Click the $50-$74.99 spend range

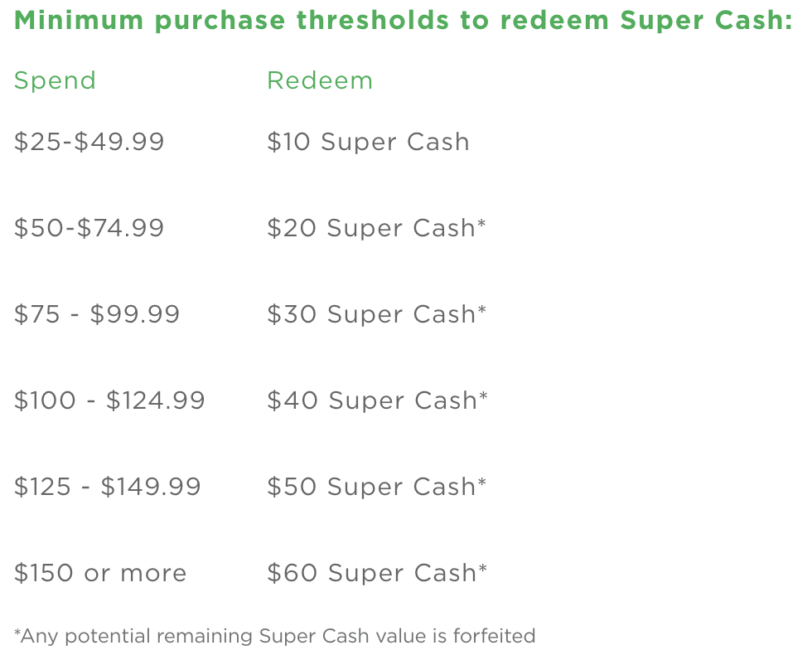[89, 228]
